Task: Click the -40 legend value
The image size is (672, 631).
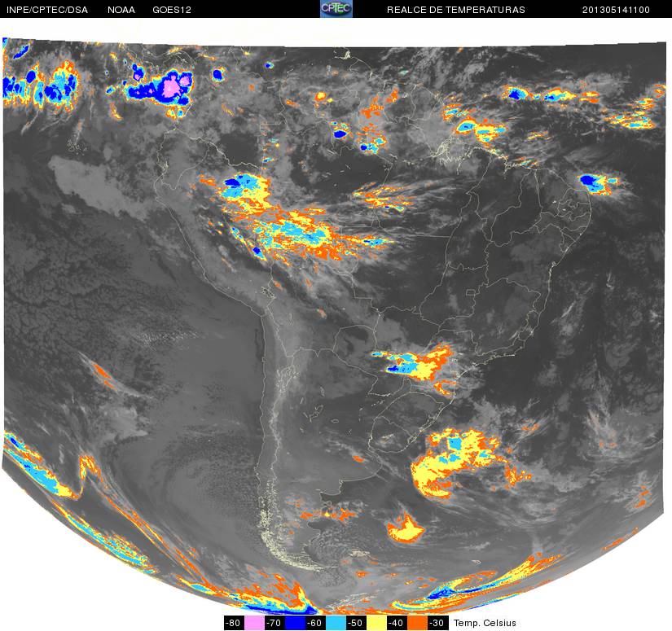Action: (x=397, y=623)
